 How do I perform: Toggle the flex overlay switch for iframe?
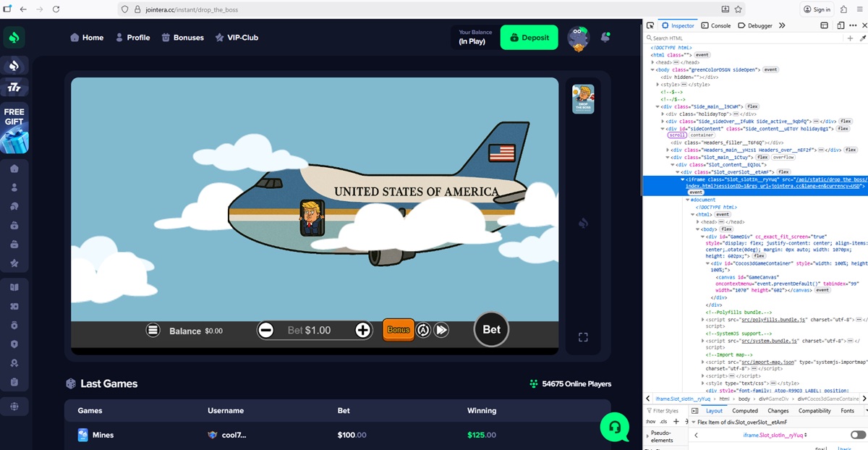click(857, 435)
